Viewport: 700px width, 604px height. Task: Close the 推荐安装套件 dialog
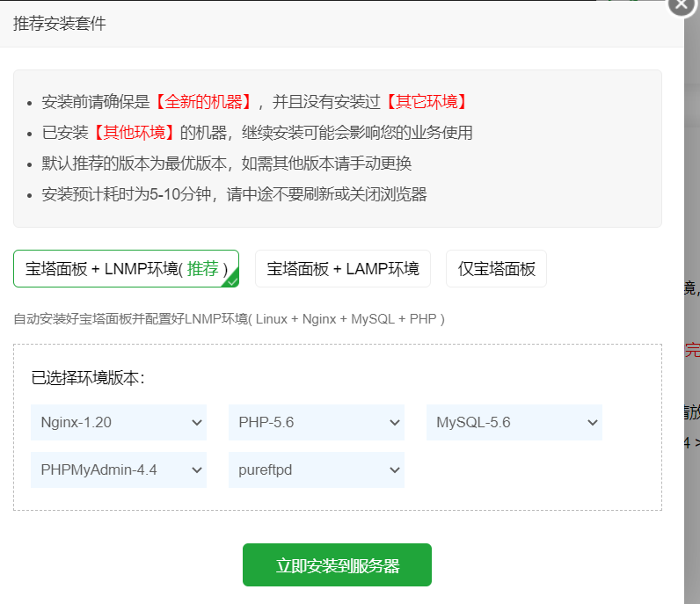[x=682, y=4]
